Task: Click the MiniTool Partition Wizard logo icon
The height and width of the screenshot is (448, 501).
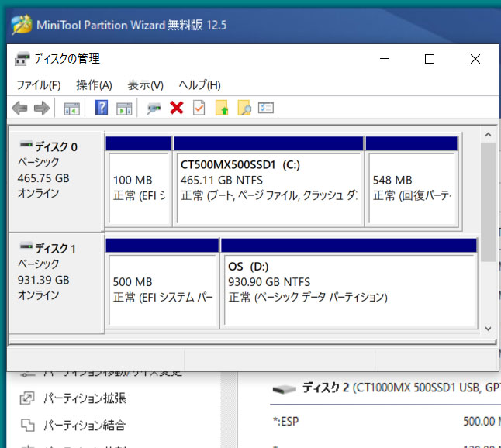Action: 22,24
